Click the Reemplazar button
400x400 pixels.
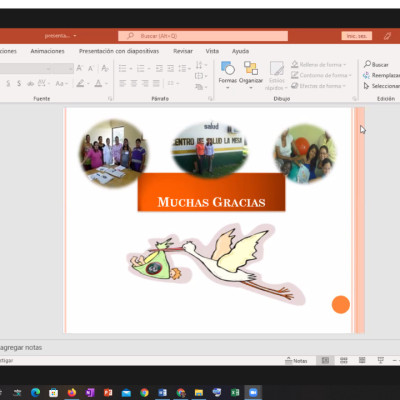(x=381, y=75)
